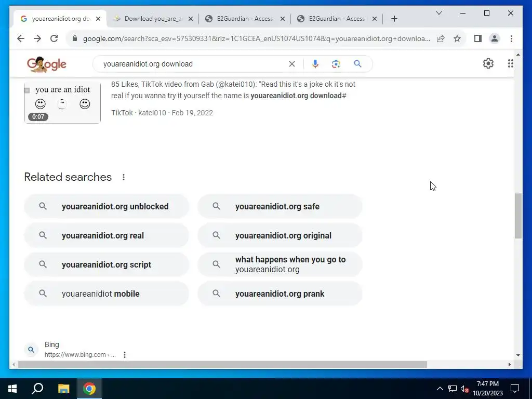Bookmark this page with star icon
The image size is (532, 399).
457,38
